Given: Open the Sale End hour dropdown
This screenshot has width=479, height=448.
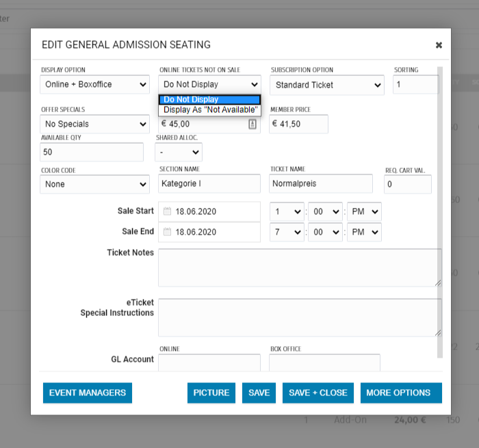Looking at the screenshot, I should [x=287, y=232].
